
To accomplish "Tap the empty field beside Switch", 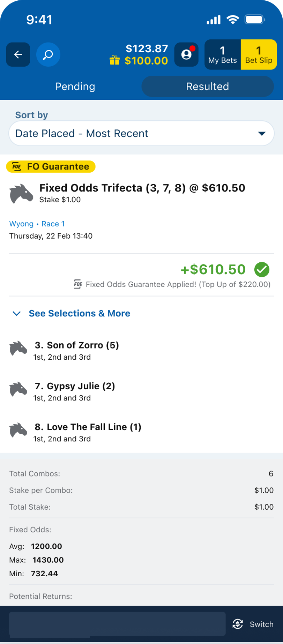I will tap(117, 624).
